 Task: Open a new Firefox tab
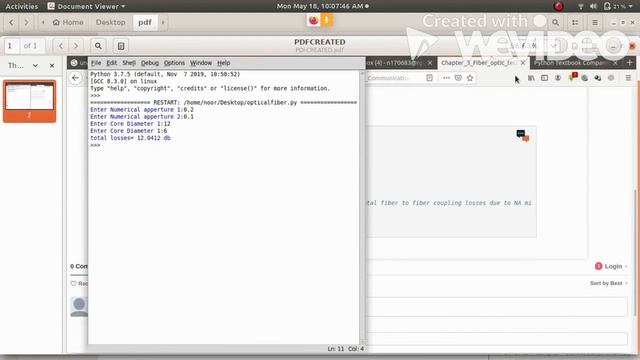[629, 62]
